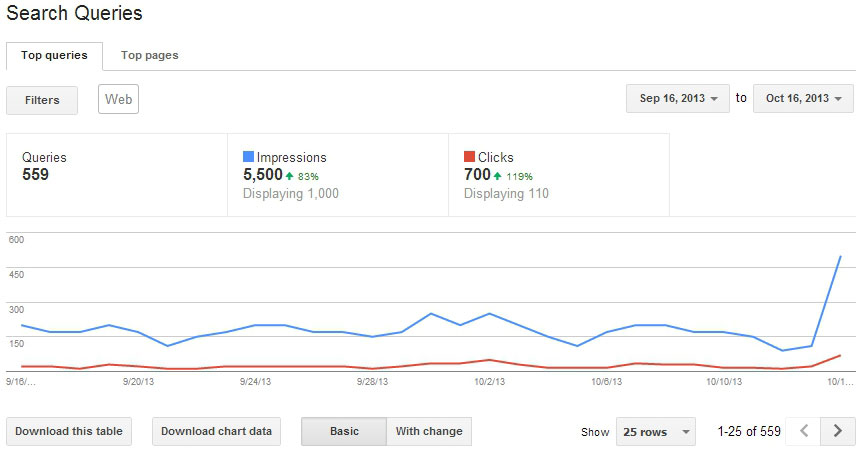Open the Sep 16, 2013 start date dropdown

point(678,98)
